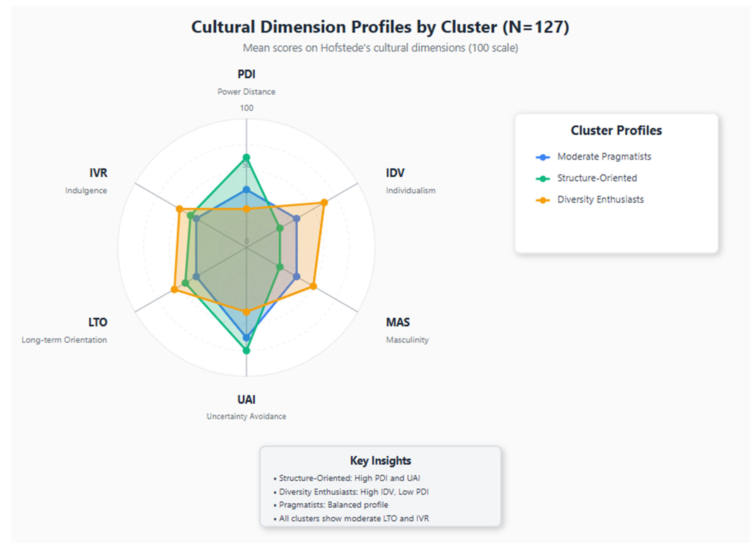Toggle the Diversity Enthusiasts legend label

pos(600,199)
